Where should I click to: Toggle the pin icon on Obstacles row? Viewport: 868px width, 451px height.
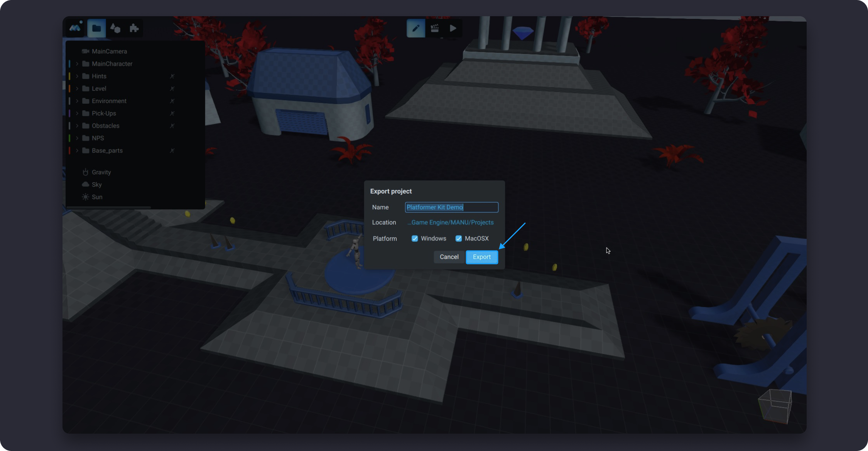(172, 126)
